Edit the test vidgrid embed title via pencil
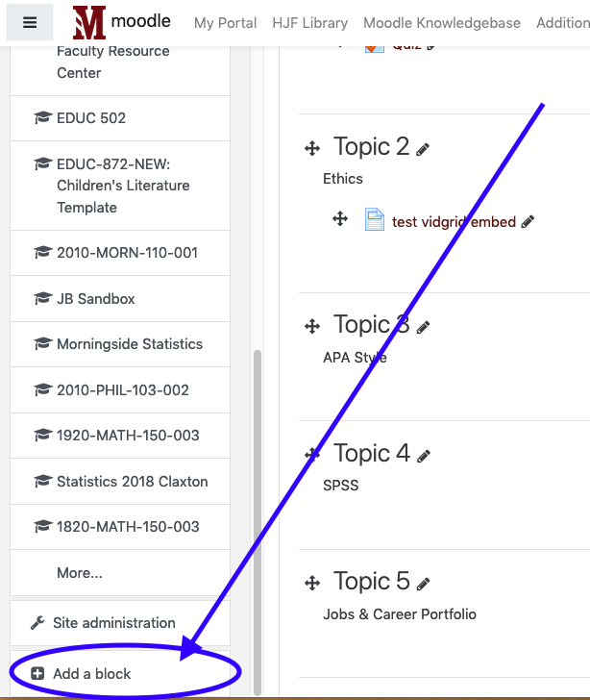 528,221
